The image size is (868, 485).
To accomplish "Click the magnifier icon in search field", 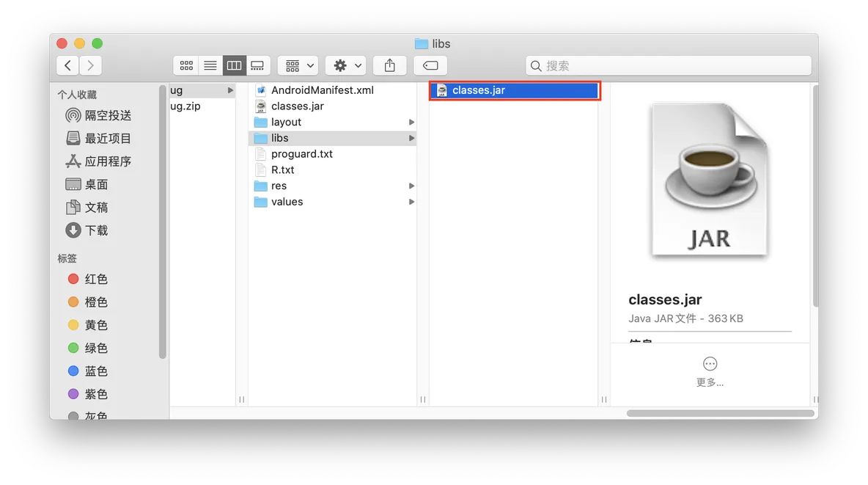I will 536,66.
